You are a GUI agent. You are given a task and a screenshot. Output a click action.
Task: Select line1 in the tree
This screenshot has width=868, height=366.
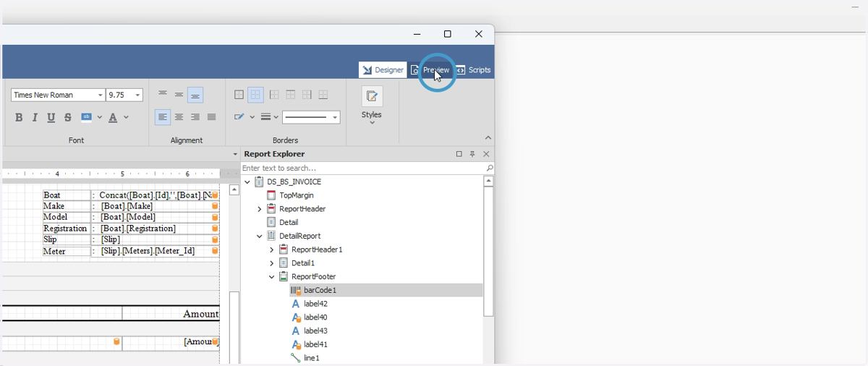coord(312,358)
